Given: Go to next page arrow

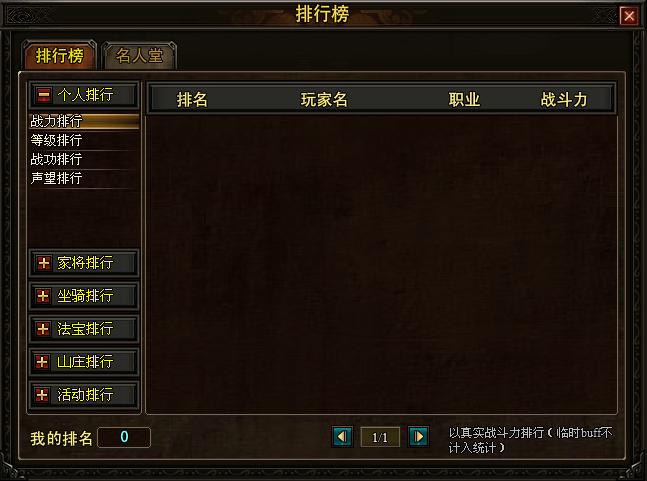Looking at the screenshot, I should tap(418, 437).
